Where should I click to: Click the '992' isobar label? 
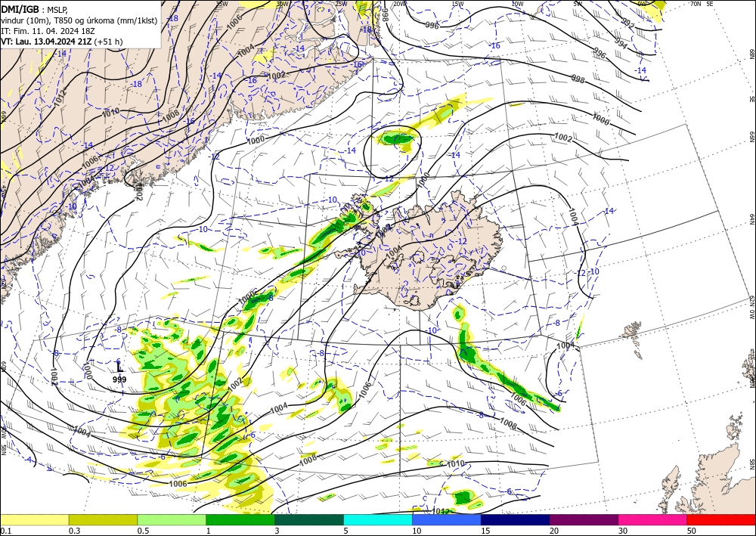point(627,23)
